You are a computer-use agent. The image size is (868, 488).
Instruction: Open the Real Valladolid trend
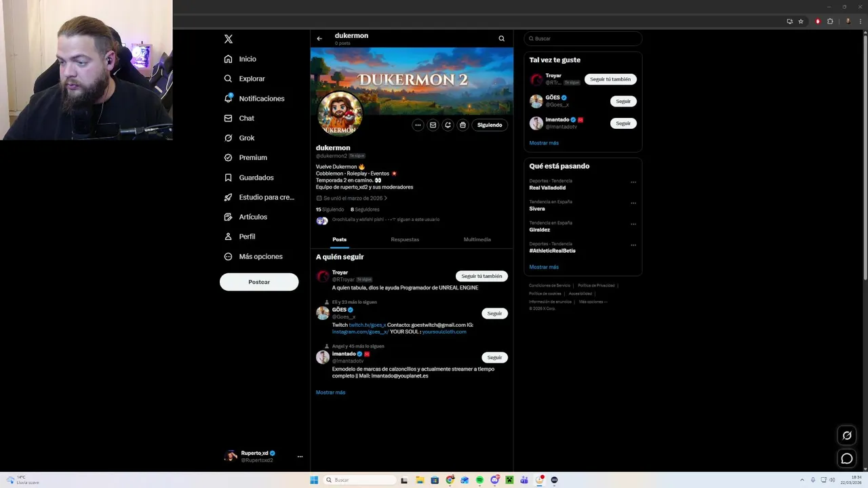547,188
